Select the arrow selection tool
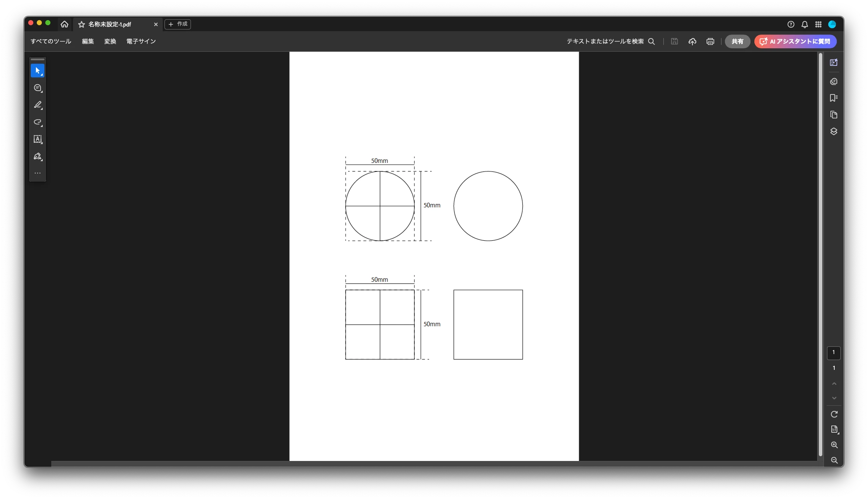The width and height of the screenshot is (868, 499). coord(38,71)
